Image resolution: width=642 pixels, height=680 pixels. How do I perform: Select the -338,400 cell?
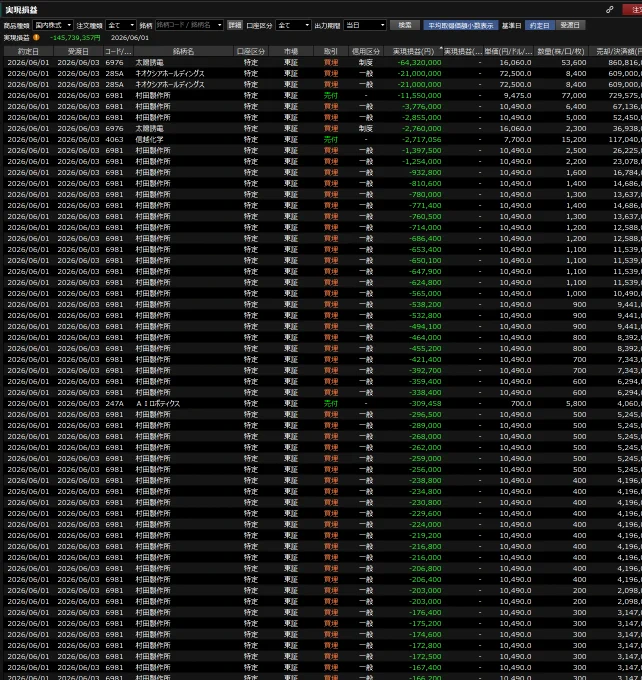click(x=425, y=392)
